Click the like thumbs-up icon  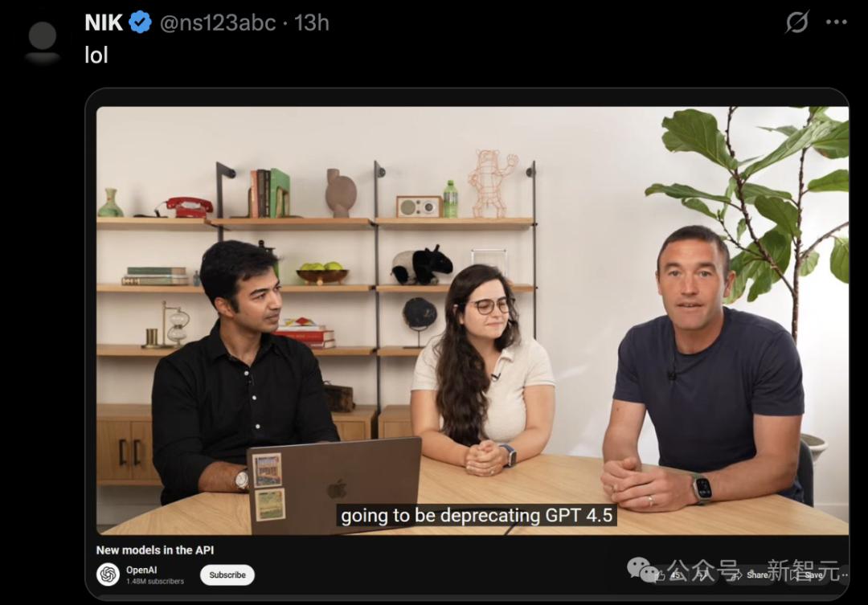tap(659, 575)
